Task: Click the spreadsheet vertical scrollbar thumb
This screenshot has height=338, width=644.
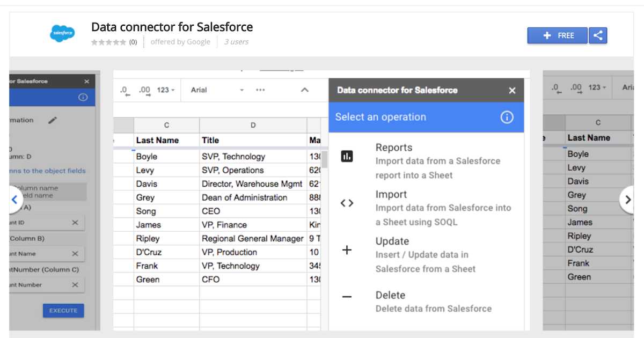Action: [325, 158]
